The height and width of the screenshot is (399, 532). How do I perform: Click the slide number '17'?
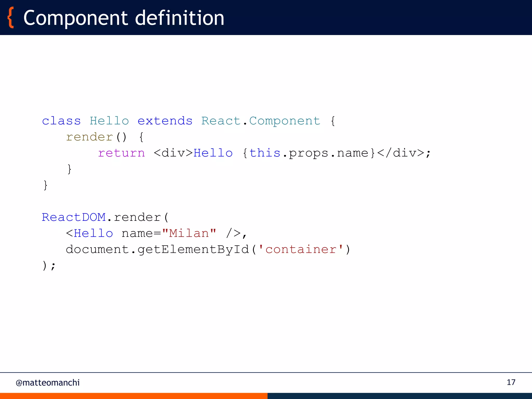(x=511, y=382)
